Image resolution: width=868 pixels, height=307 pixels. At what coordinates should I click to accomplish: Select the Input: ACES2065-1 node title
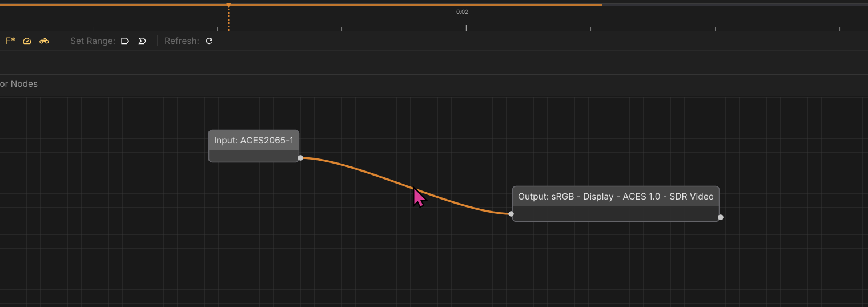[x=254, y=140]
